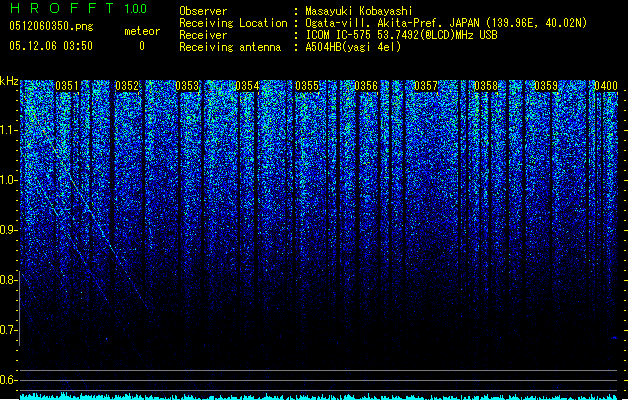Click the 0356 time marker
Viewport: 629px width, 400px height.
point(366,86)
